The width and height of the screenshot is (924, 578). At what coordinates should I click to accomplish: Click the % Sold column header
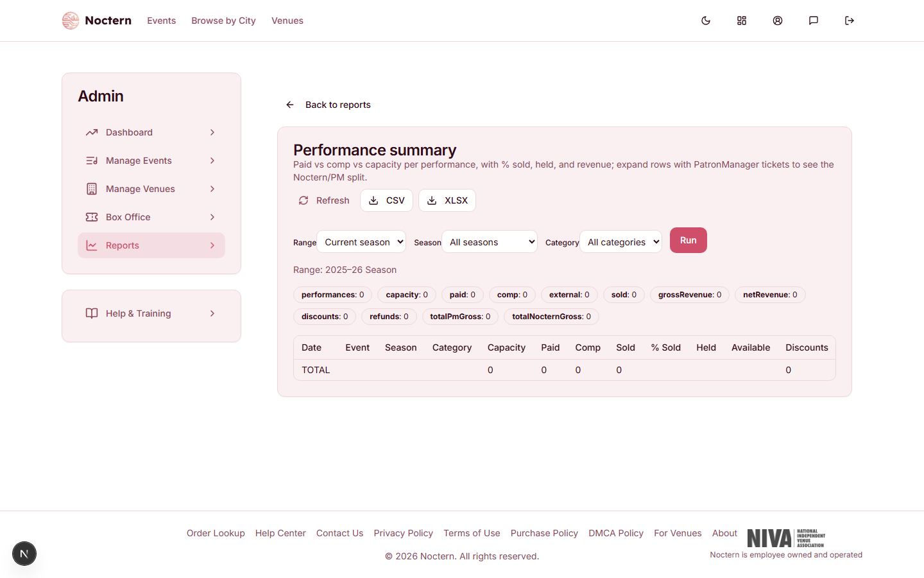coord(665,347)
